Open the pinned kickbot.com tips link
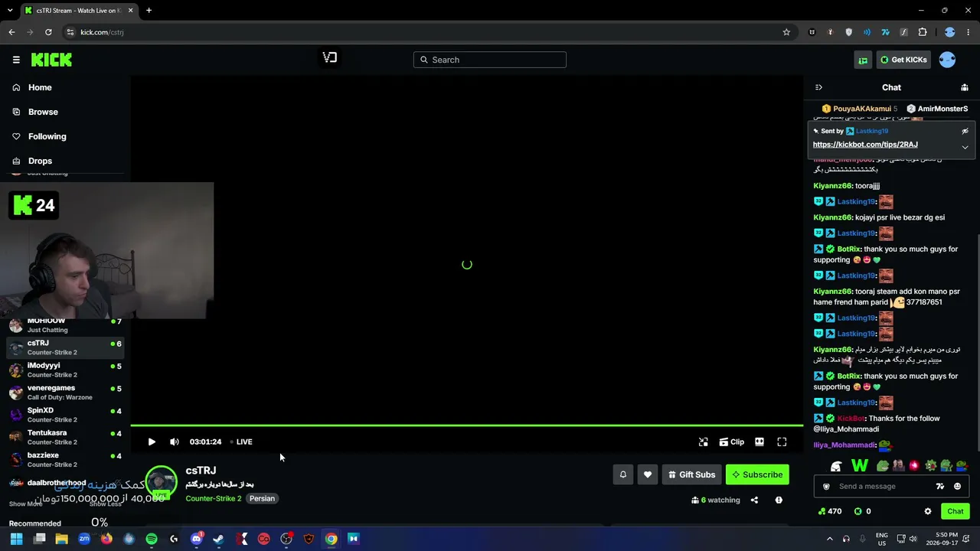The width and height of the screenshot is (980, 551). click(865, 145)
